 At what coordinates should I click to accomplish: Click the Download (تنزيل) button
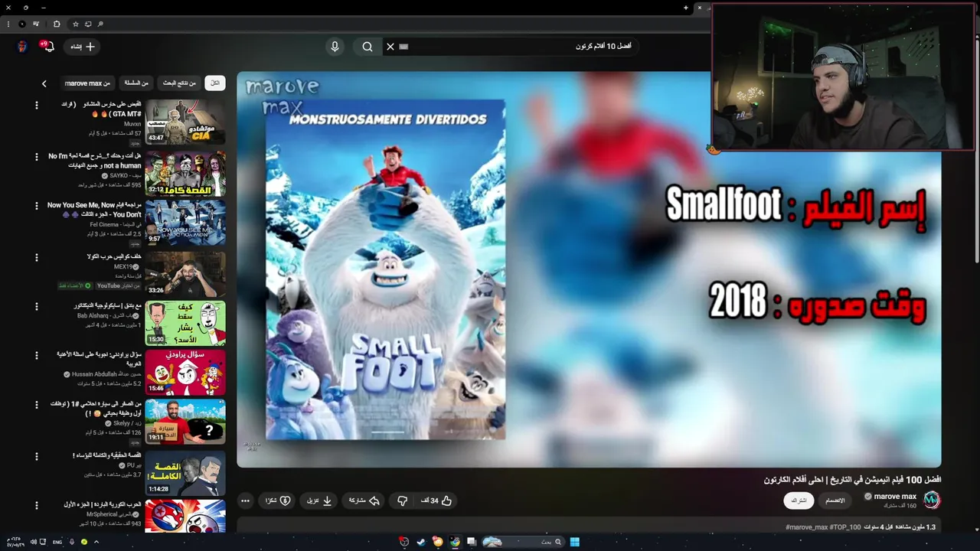(x=320, y=500)
